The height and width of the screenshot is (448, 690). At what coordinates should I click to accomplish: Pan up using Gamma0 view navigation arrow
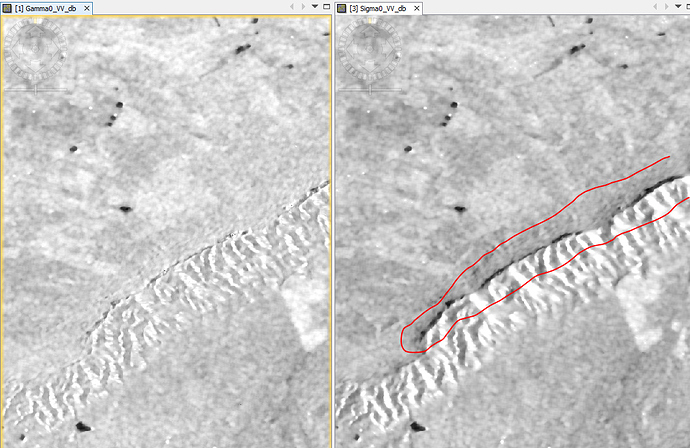(x=36, y=31)
